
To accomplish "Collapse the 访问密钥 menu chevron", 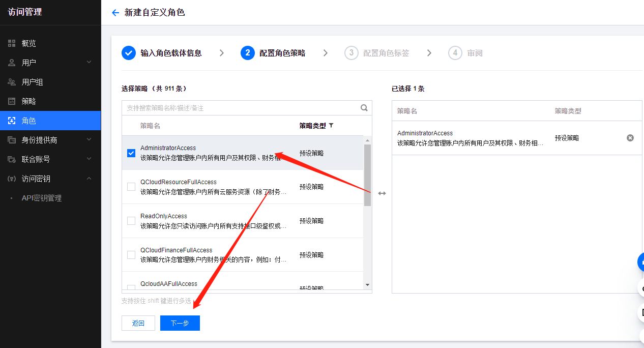I will coord(89,179).
